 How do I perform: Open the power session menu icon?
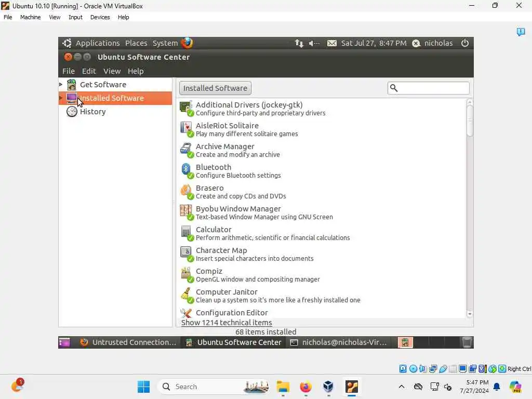(x=465, y=43)
